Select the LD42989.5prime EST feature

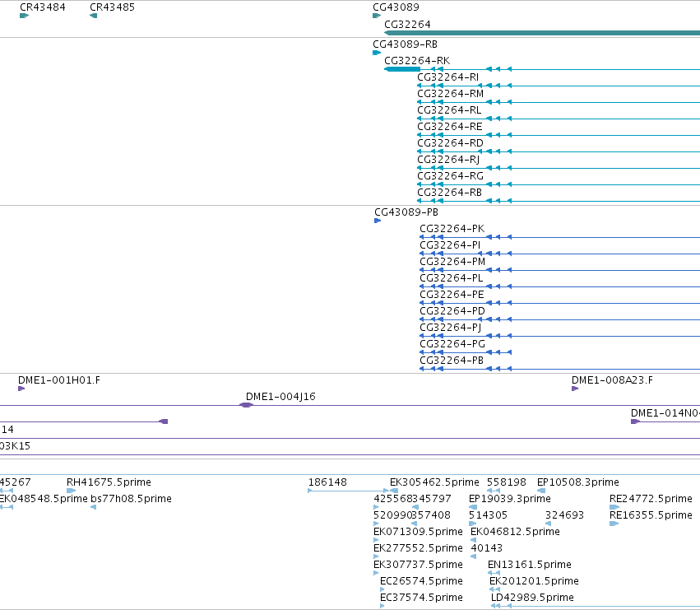[595, 606]
